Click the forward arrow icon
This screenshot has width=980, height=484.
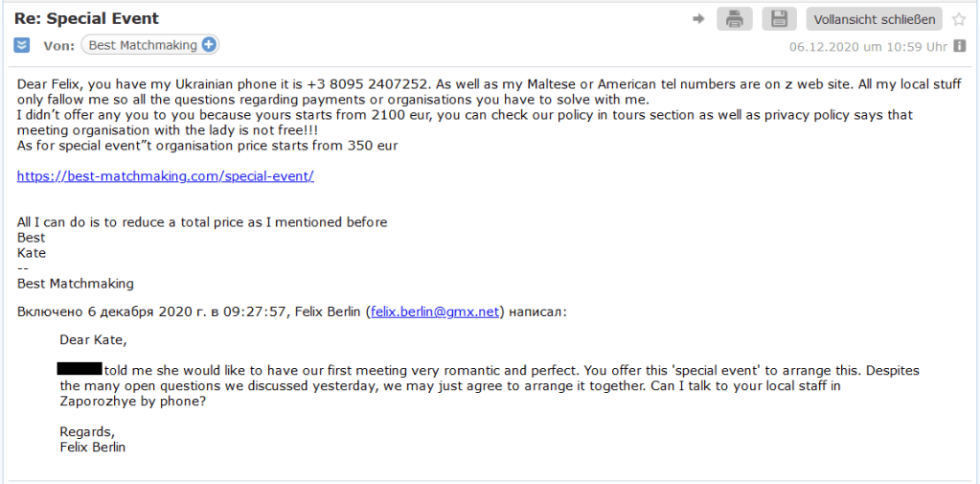tap(698, 18)
